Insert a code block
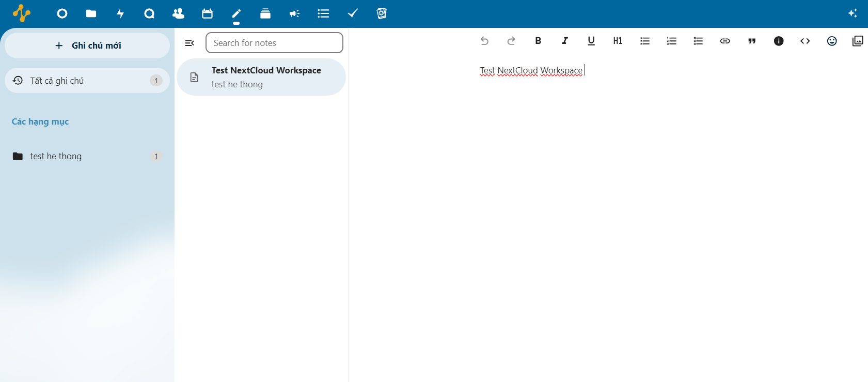Image resolution: width=868 pixels, height=382 pixels. (x=805, y=41)
